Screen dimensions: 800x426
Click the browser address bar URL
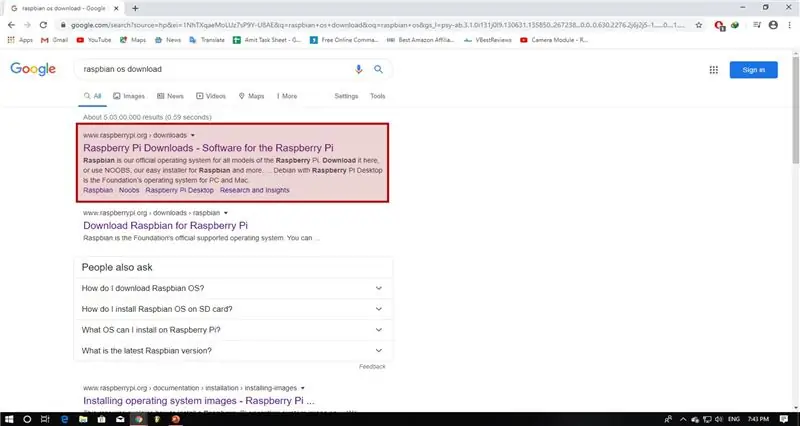point(378,25)
